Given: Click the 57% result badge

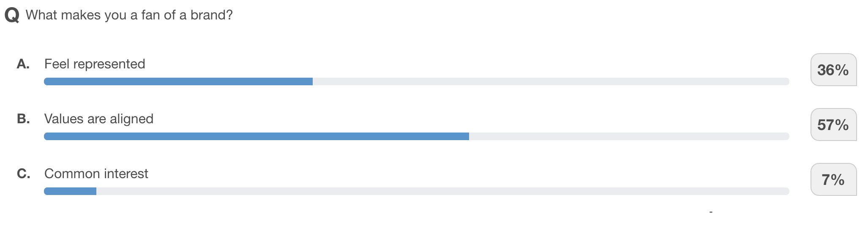Looking at the screenshot, I should (x=833, y=125).
